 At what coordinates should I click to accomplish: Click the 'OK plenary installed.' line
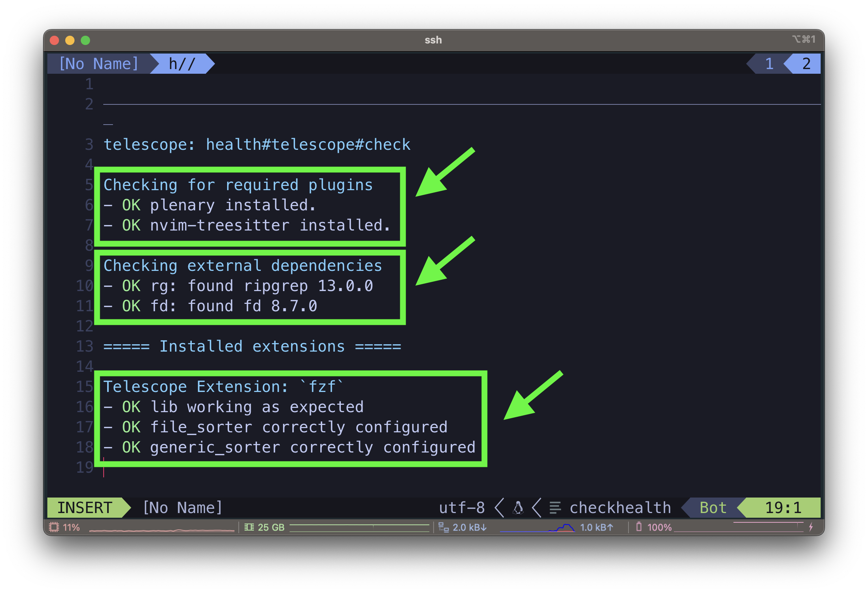[x=210, y=205]
